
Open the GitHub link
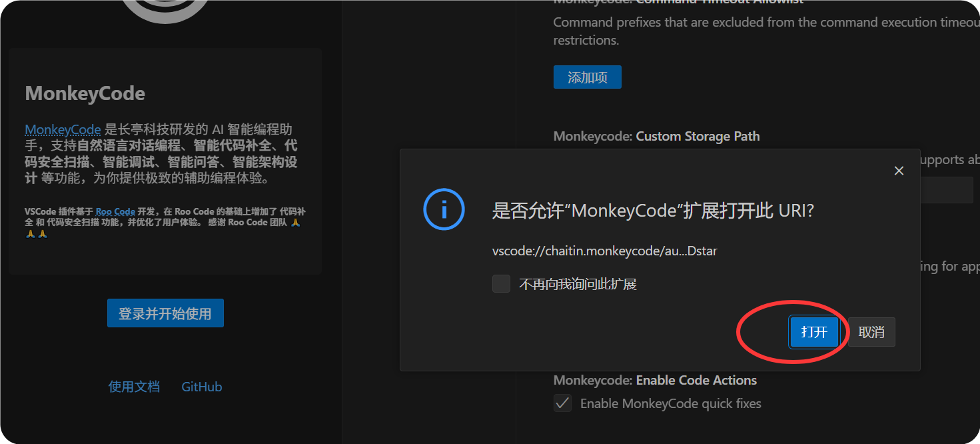coord(202,387)
